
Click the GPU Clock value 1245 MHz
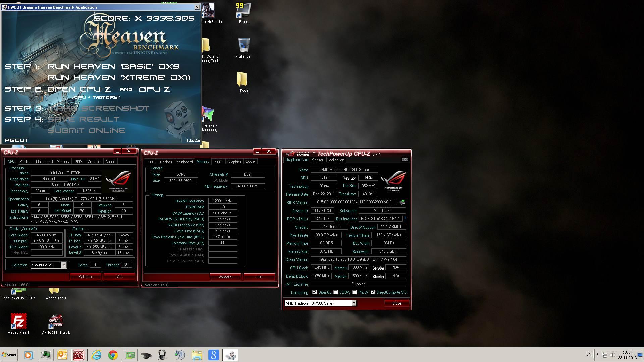321,267
